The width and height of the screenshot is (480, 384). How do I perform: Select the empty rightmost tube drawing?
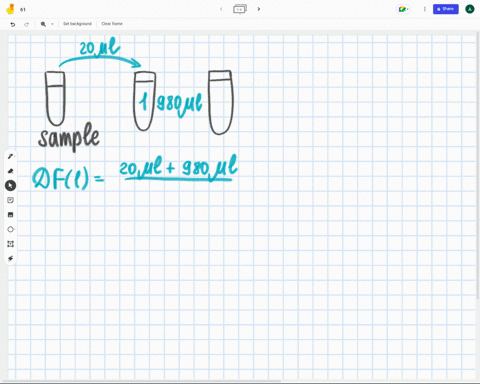click(x=221, y=102)
